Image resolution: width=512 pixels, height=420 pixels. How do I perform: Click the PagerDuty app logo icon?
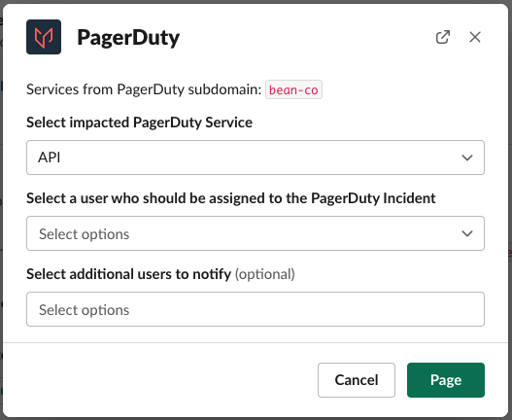[x=44, y=37]
